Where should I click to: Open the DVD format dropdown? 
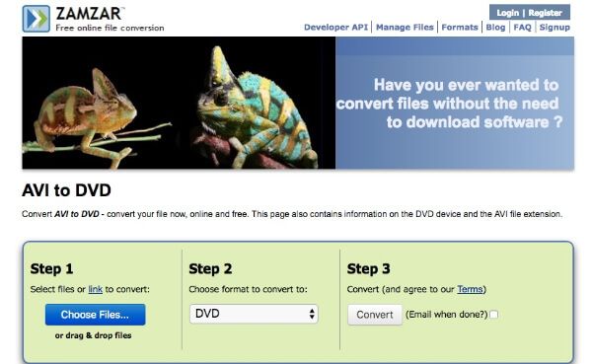tap(254, 314)
